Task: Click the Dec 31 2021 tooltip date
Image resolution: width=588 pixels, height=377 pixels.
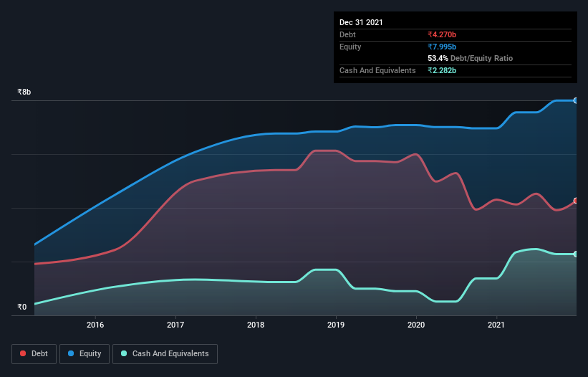Action: point(361,22)
